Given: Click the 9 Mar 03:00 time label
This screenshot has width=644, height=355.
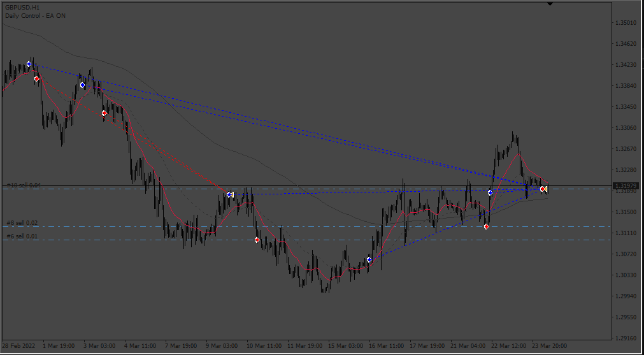Looking at the screenshot, I should [x=222, y=346].
